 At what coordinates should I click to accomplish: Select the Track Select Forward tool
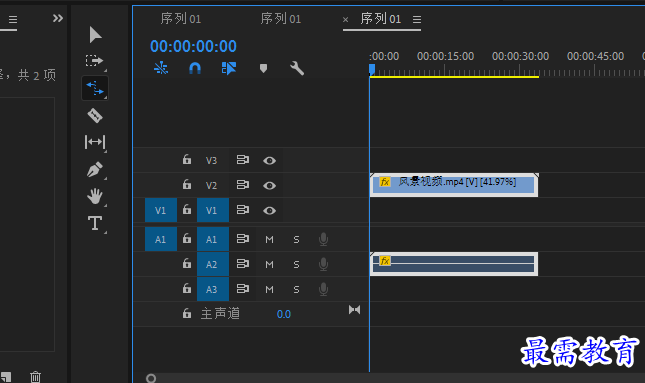[x=95, y=61]
